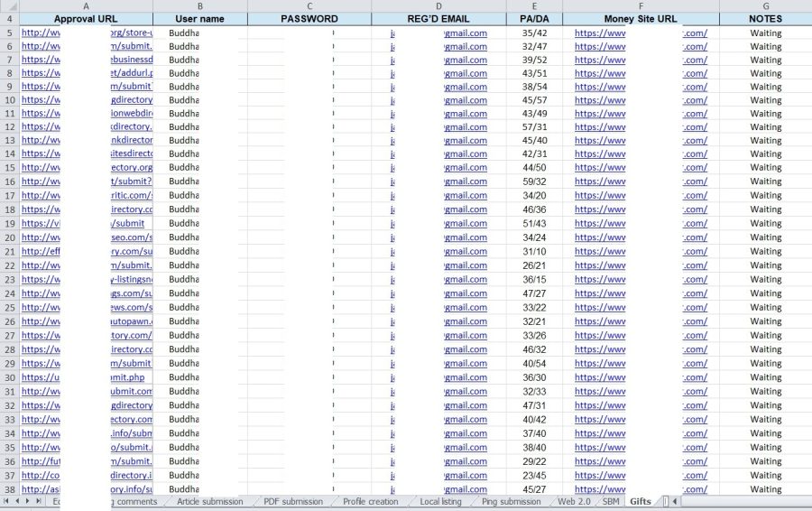Click the 'Waiting' note in row 10

tap(765, 100)
